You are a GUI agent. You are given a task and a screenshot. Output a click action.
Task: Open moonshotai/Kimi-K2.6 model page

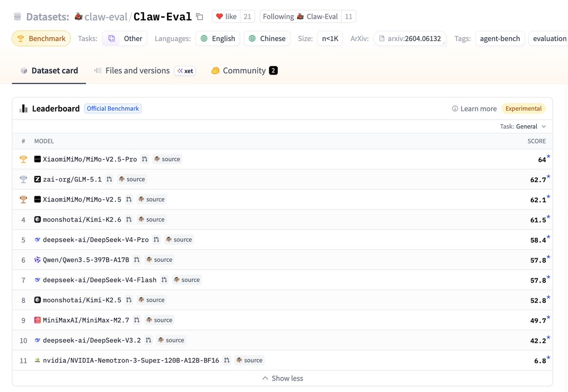pyautogui.click(x=82, y=219)
